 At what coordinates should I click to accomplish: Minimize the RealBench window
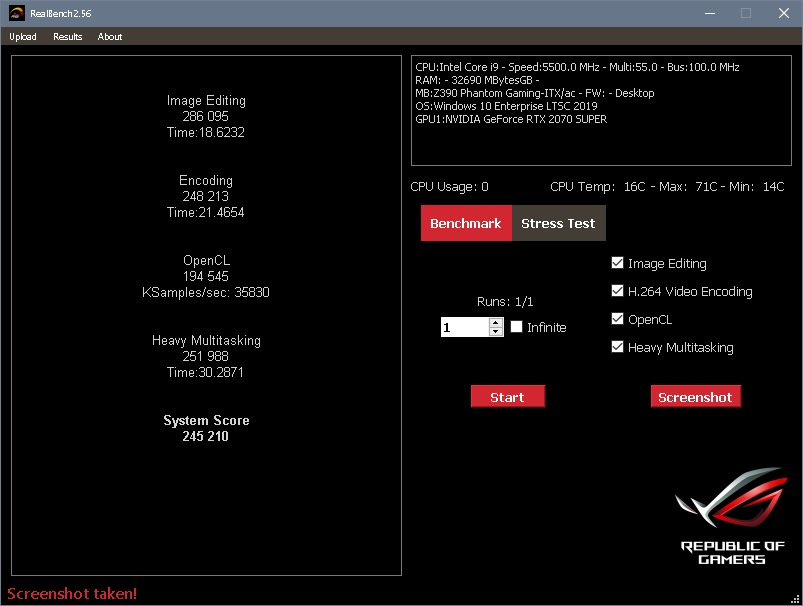[710, 13]
